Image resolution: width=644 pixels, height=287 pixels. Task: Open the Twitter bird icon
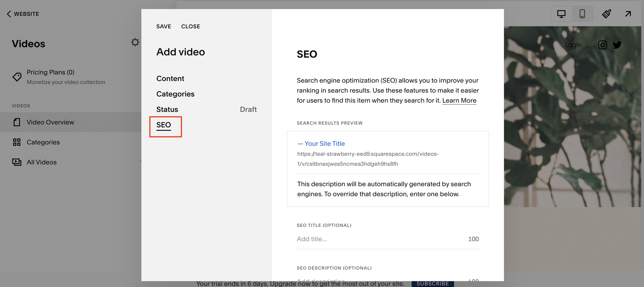point(617,45)
